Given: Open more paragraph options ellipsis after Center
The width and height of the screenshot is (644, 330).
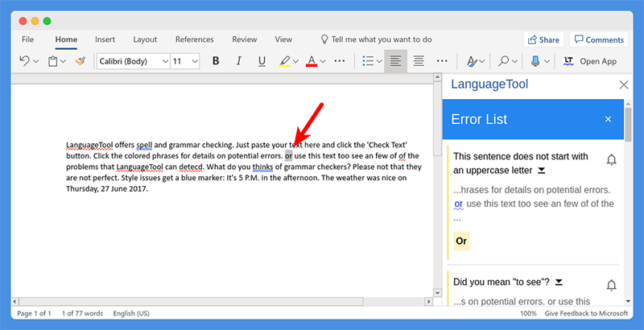Looking at the screenshot, I should pyautogui.click(x=442, y=61).
